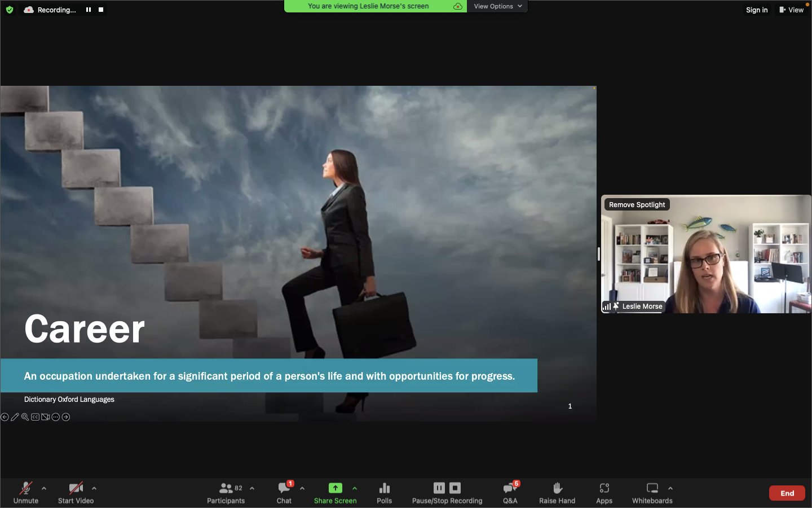Click the slide number 1
The height and width of the screenshot is (508, 812).
[x=570, y=406]
